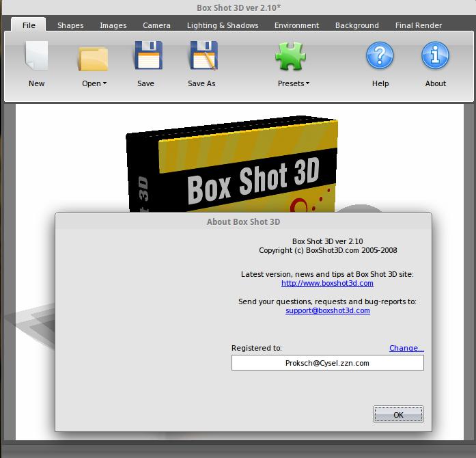Viewport: 476px width, 458px height.
Task: Click the About info icon
Action: (435, 57)
